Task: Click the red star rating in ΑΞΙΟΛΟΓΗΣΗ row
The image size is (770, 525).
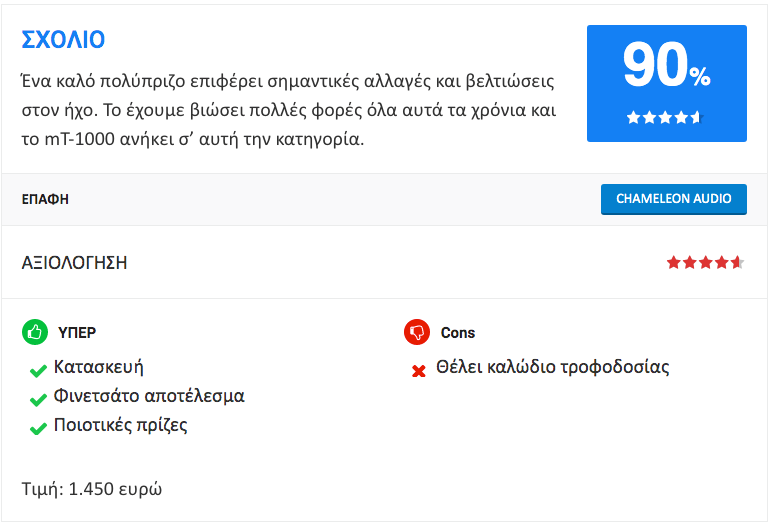Action: point(705,263)
